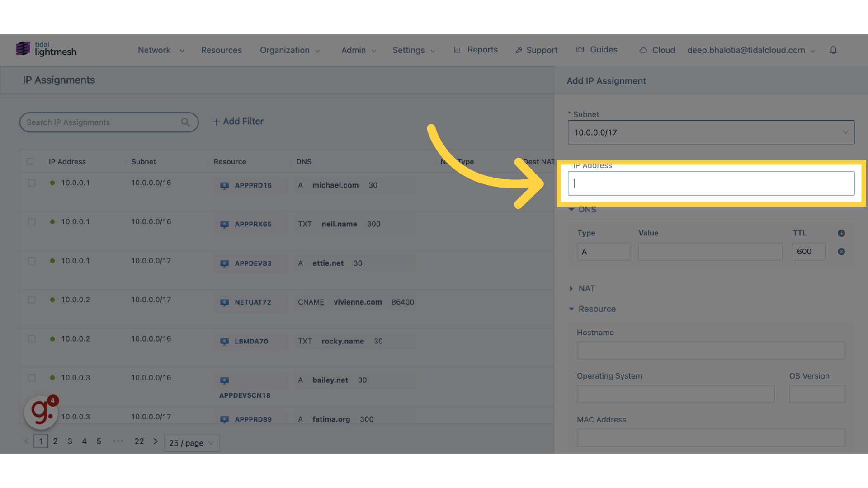Viewport: 868px width, 488px height.
Task: Click the remove DNS record button
Action: (x=841, y=251)
